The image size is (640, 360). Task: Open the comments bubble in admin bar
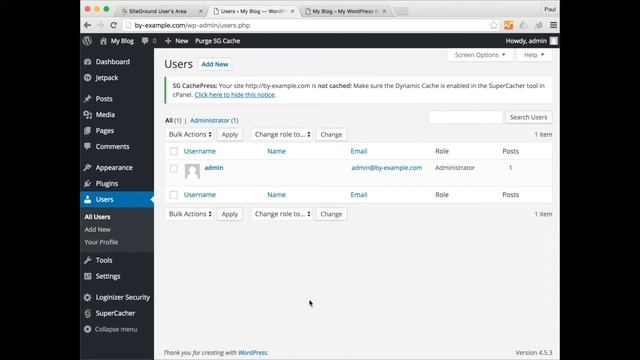coord(145,41)
